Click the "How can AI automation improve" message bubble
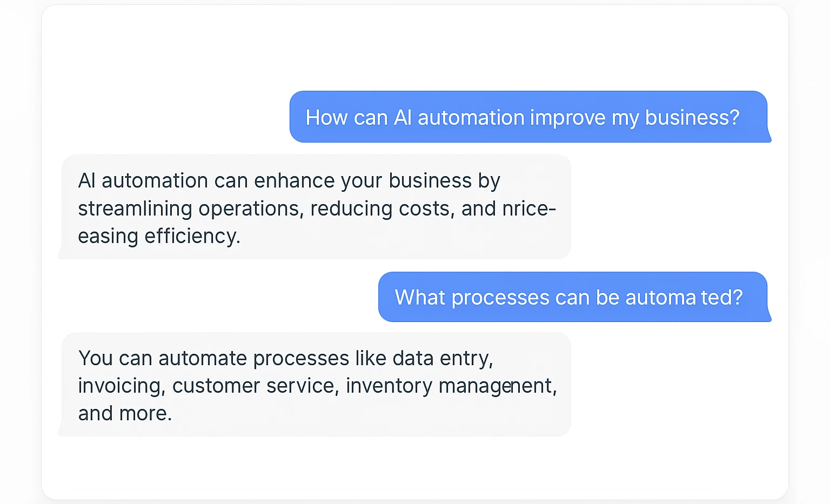The height and width of the screenshot is (504, 830). click(528, 117)
